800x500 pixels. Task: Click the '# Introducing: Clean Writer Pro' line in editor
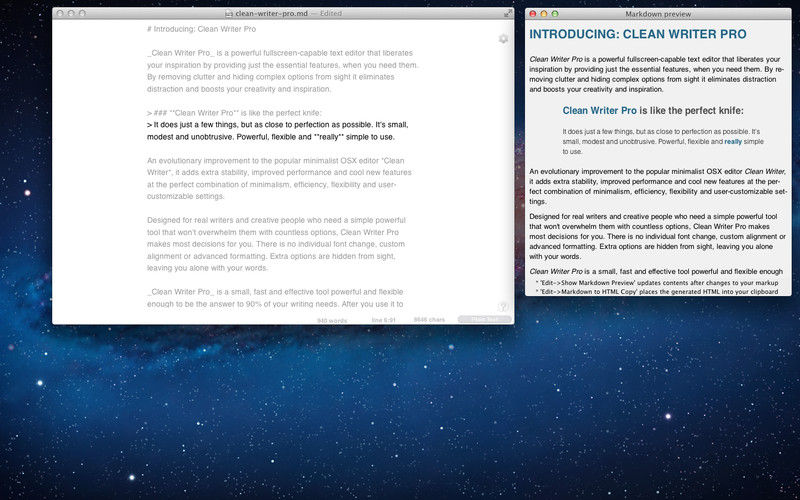click(x=202, y=29)
